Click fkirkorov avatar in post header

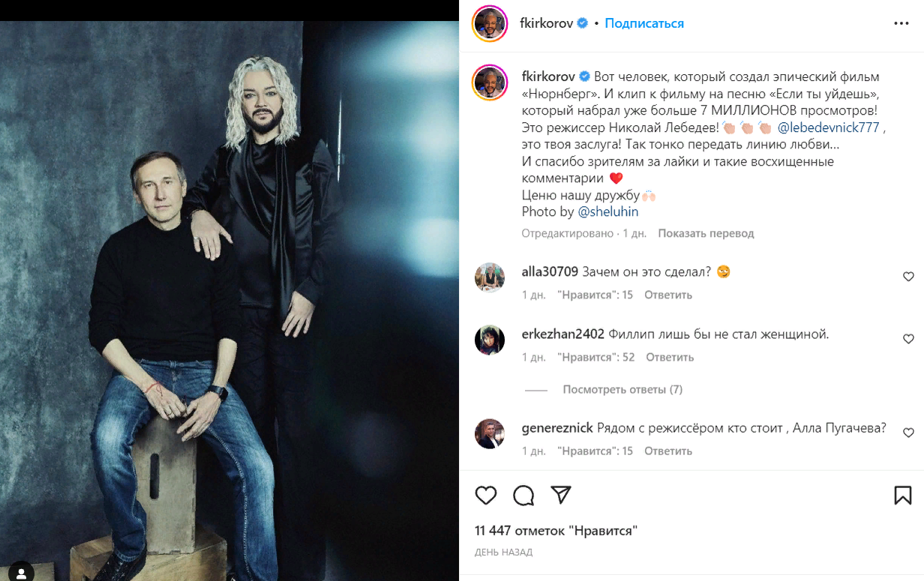[490, 23]
